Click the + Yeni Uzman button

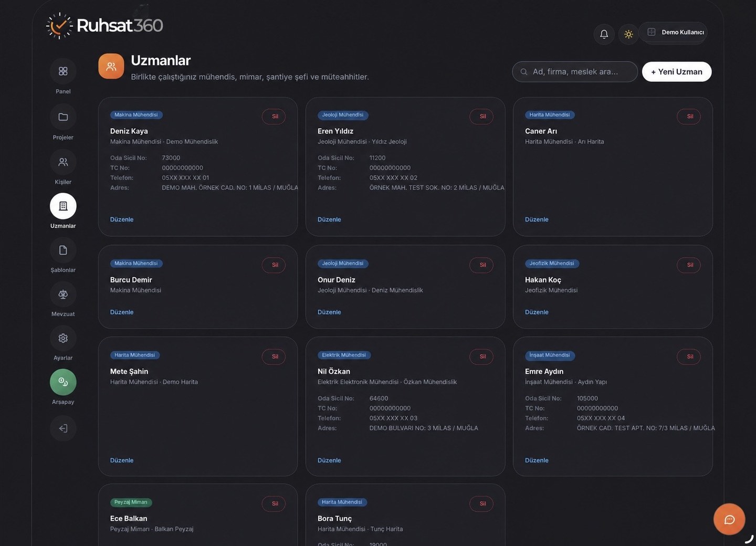[x=677, y=72]
